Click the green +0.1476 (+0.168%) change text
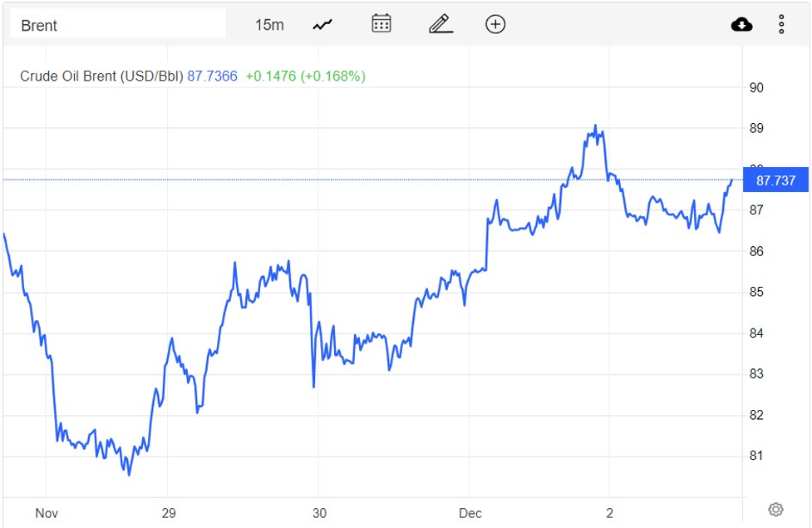Screen dimensions: 812x528 [305, 76]
